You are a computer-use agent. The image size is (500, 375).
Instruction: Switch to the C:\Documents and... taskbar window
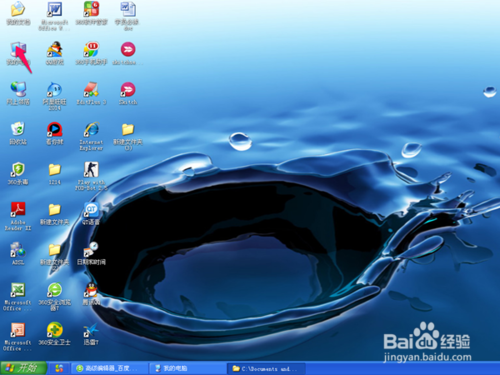pos(266,368)
